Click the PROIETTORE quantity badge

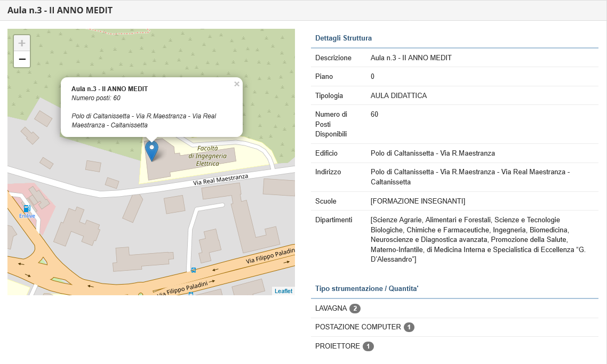[x=368, y=346]
